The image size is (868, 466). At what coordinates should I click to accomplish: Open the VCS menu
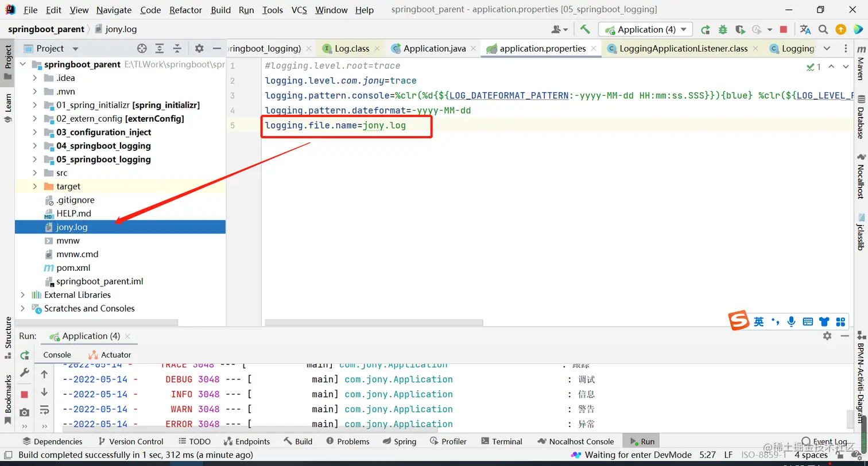point(299,10)
